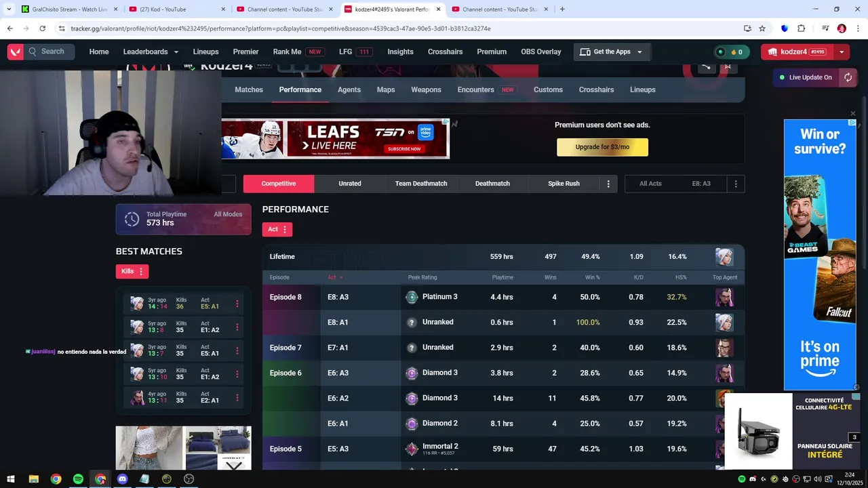Switch to the Weapons tab
Image resolution: width=868 pixels, height=488 pixels.
426,89
